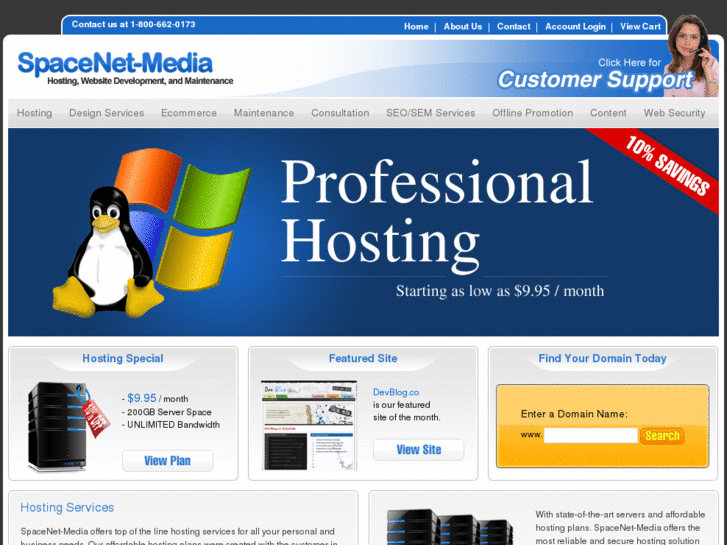Open the Home link in top bar
The height and width of the screenshot is (545, 727).
point(416,26)
